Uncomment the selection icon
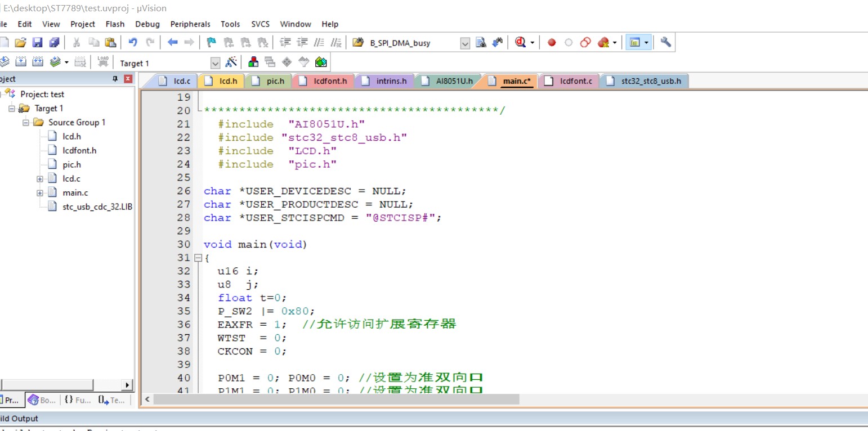The height and width of the screenshot is (431, 868). coord(336,42)
